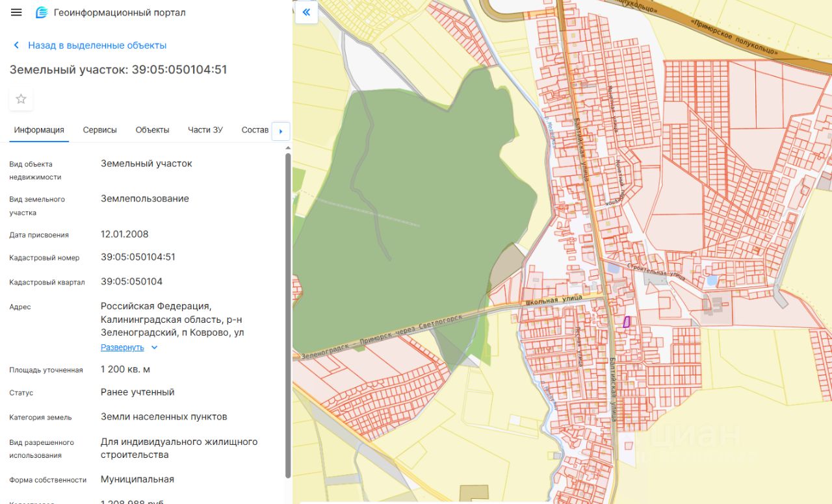Viewport: 832px width, 504px height.
Task: Click heading Земельный участок: 39:05:050104:51
Action: pos(118,69)
